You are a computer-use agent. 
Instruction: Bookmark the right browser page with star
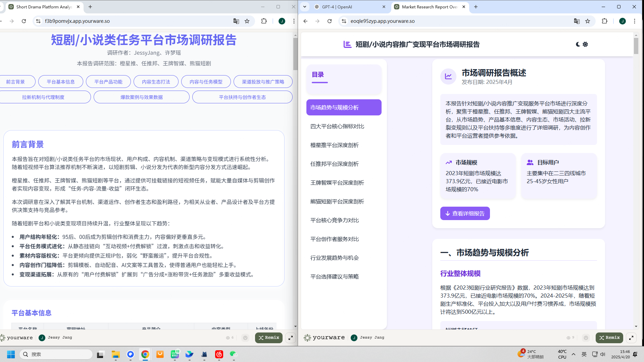pos(588,21)
